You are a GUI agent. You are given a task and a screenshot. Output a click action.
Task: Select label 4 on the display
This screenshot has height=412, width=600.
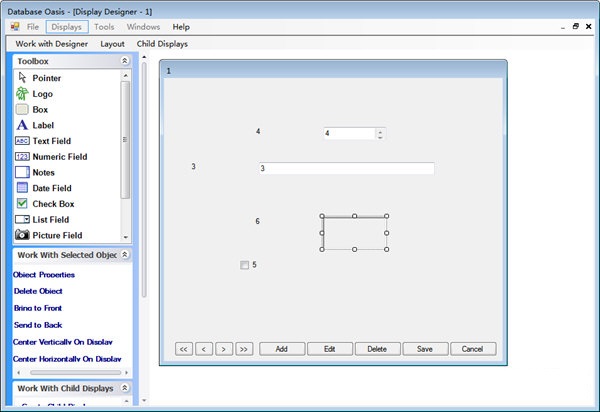pyautogui.click(x=258, y=131)
